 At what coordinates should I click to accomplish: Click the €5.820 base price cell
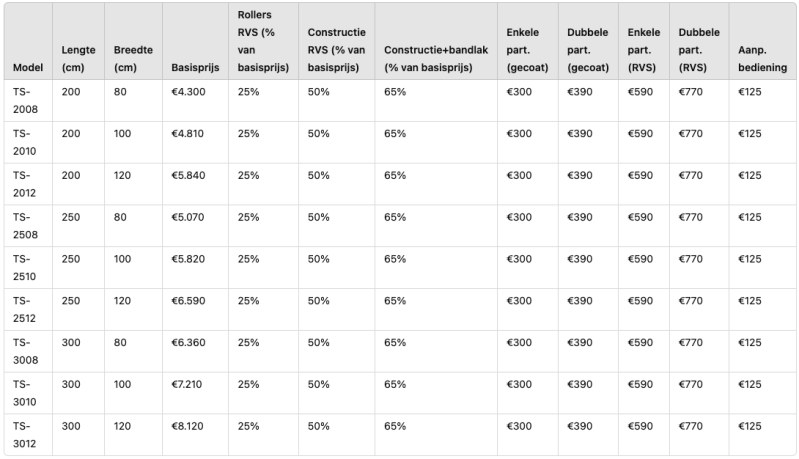[x=189, y=259]
